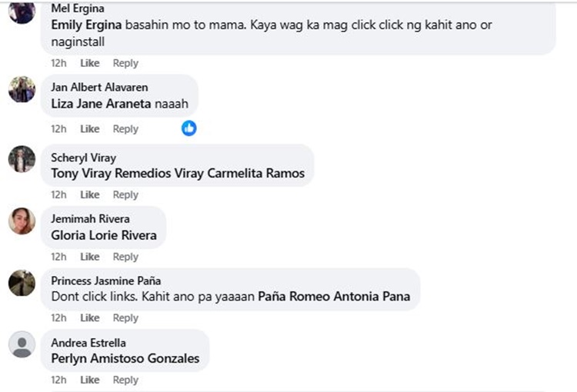Open tagged profile Liza Jane Araneta
This screenshot has width=577, height=392.
pyautogui.click(x=102, y=104)
